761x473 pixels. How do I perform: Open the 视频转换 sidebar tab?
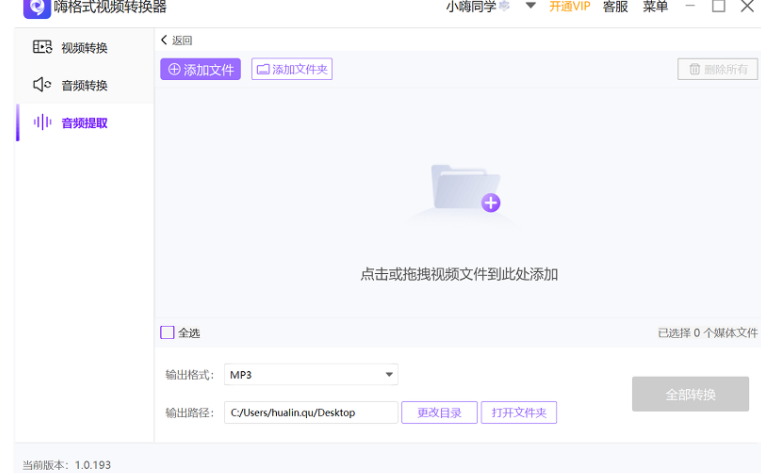coord(84,47)
